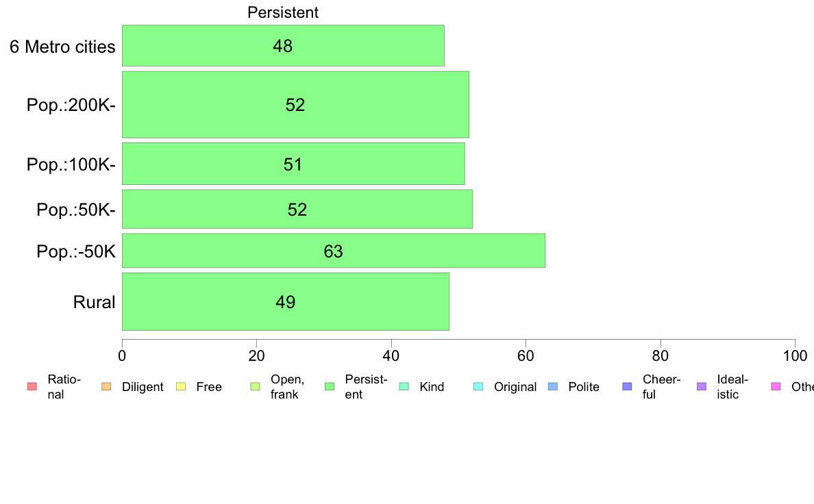Select the Kind legend swatch
This screenshot has height=504, width=814.
[404, 387]
